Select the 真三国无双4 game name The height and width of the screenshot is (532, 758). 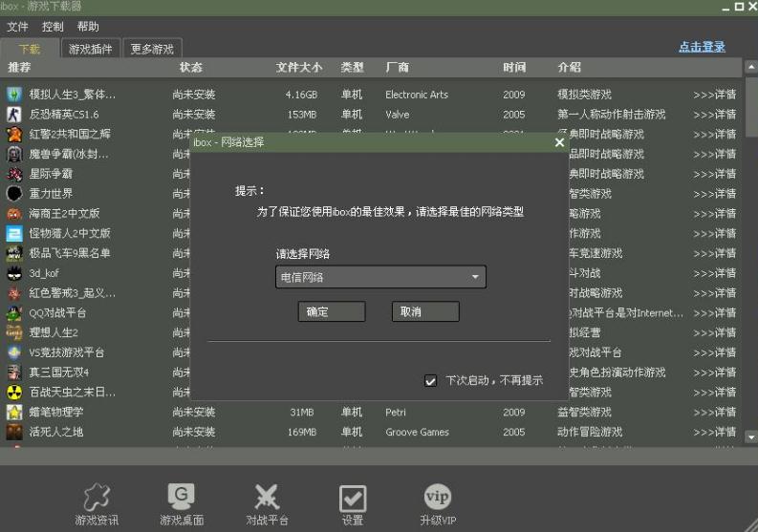click(x=59, y=372)
